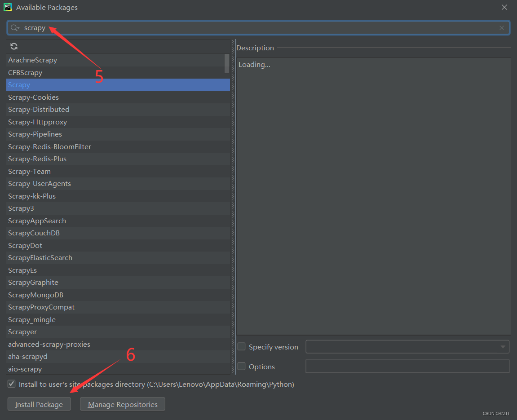517x420 pixels.
Task: Select the ArachneScrapy package
Action: click(118, 60)
